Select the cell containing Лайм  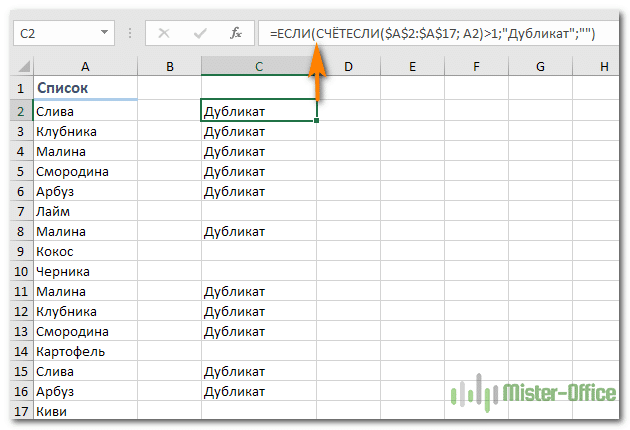tap(85, 211)
